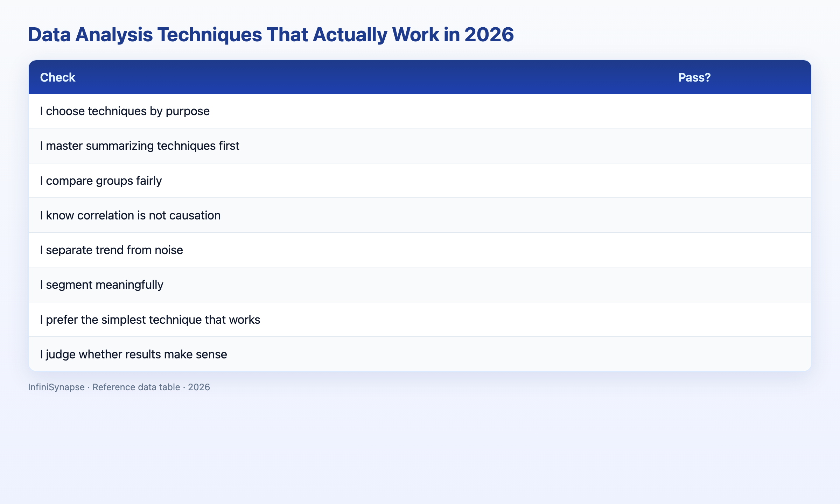Image resolution: width=840 pixels, height=504 pixels.
Task: Select 'I judge whether results make sense'
Action: [x=420, y=354]
